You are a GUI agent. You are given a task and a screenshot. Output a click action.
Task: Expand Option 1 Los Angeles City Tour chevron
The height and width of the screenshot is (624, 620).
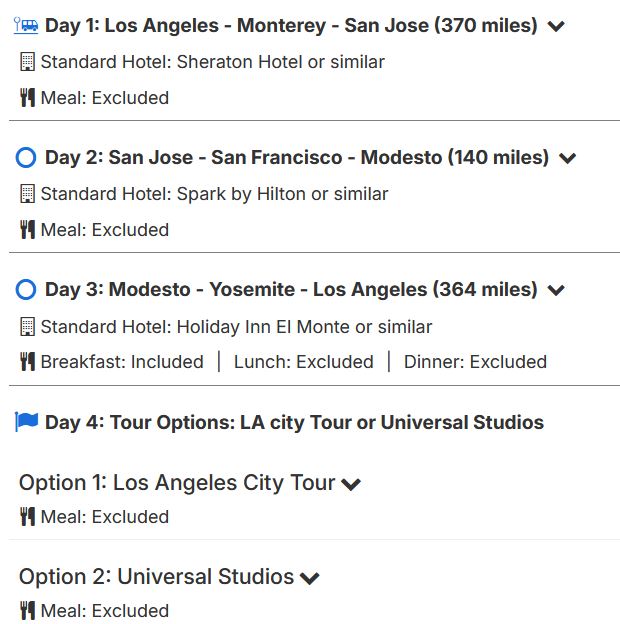351,484
